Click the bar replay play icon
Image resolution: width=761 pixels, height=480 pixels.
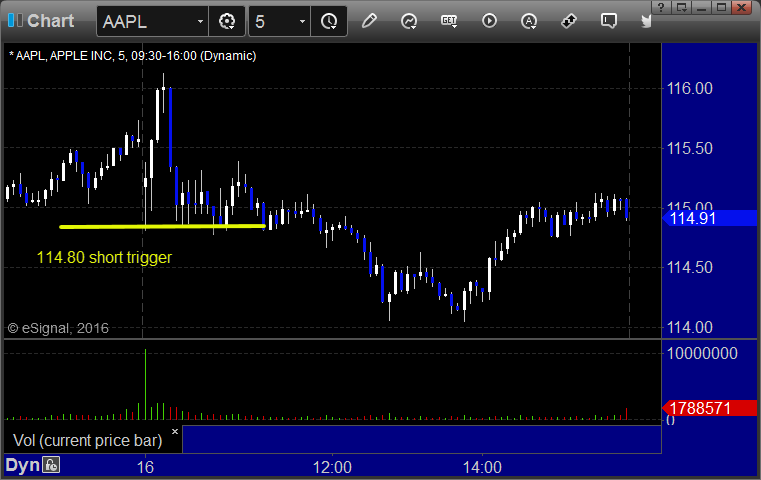[x=489, y=21]
